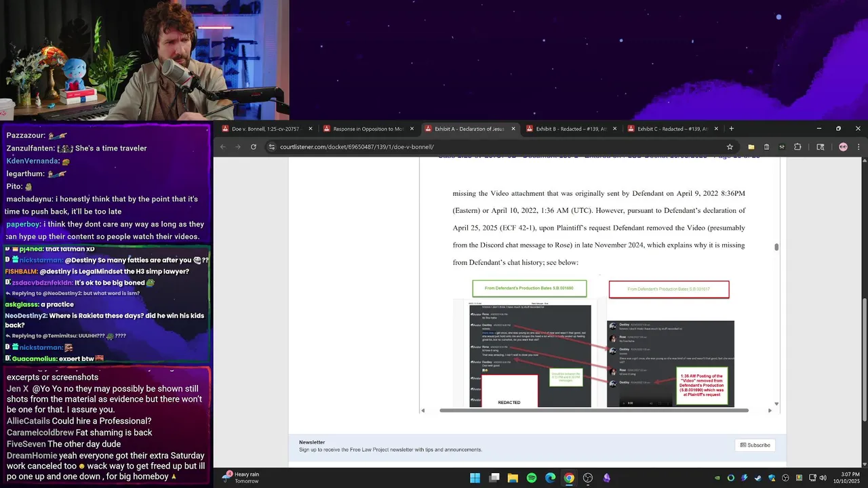Viewport: 868px width, 488px height.
Task: Close the Exhibit B Redacted tab
Action: coord(615,129)
